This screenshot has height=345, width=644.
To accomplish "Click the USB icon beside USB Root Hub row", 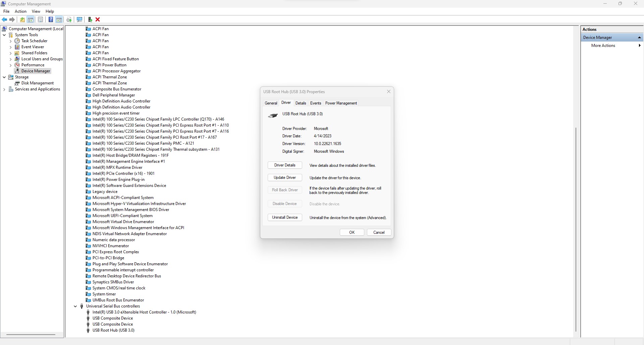I will pyautogui.click(x=88, y=330).
